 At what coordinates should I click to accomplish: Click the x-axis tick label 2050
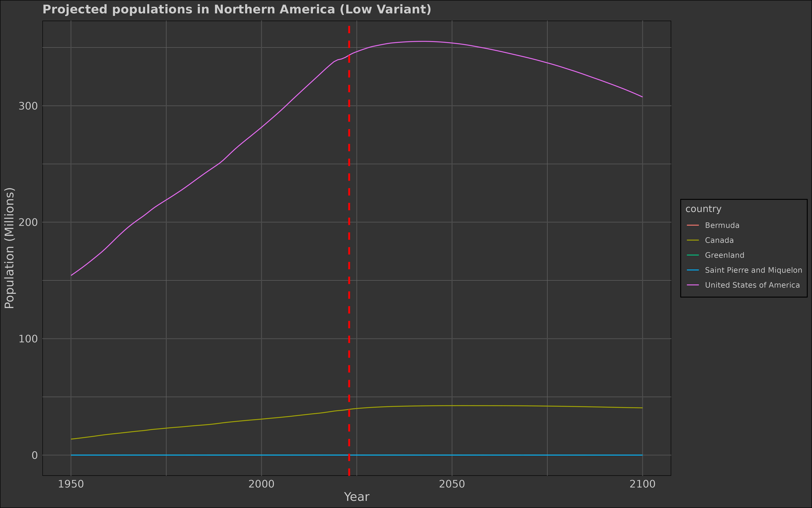(x=452, y=484)
